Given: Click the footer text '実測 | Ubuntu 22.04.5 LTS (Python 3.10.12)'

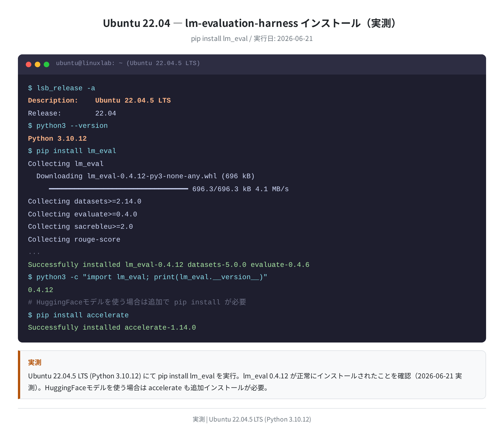Looking at the screenshot, I should pyautogui.click(x=252, y=419).
